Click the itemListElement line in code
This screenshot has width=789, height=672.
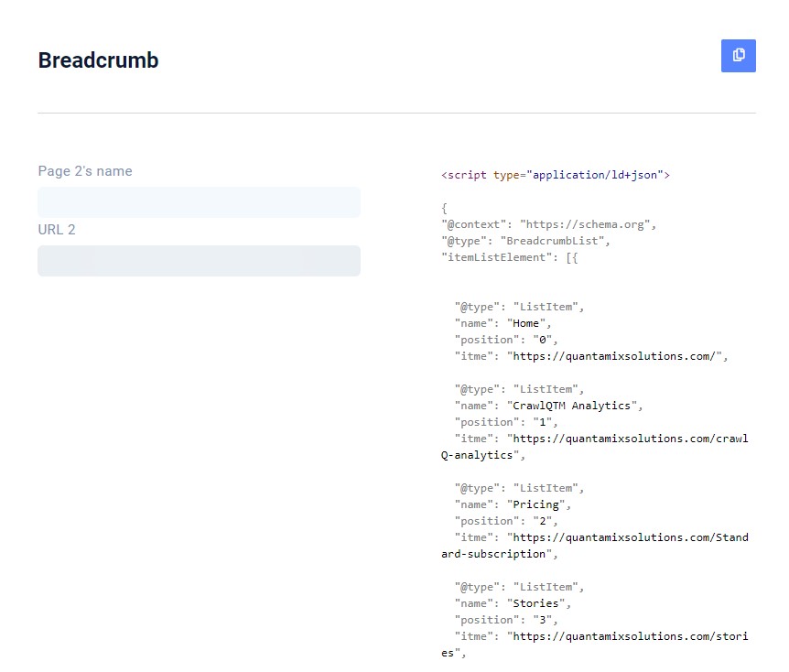tap(509, 257)
